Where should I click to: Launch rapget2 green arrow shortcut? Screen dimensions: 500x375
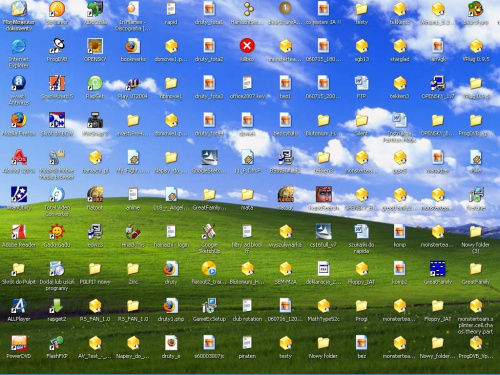(57, 305)
